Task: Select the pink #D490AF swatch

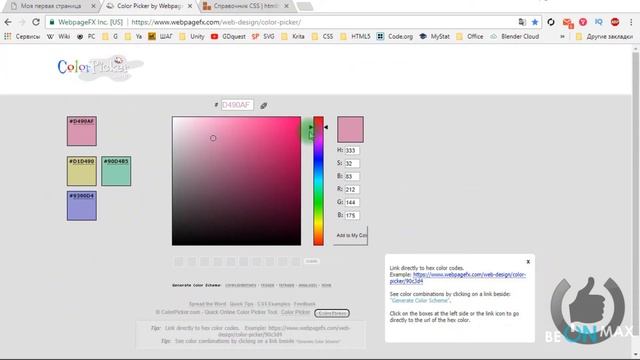Action: [x=82, y=131]
